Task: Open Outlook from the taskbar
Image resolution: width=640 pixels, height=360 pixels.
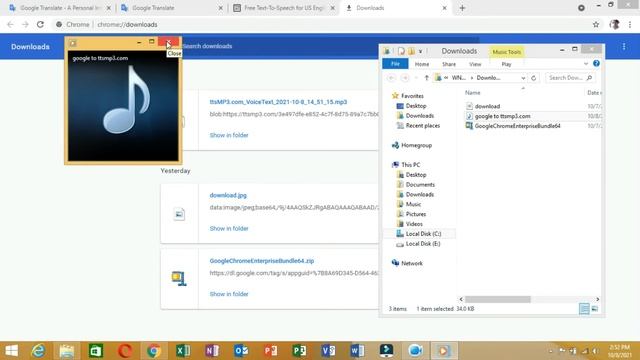Action: 241,351
